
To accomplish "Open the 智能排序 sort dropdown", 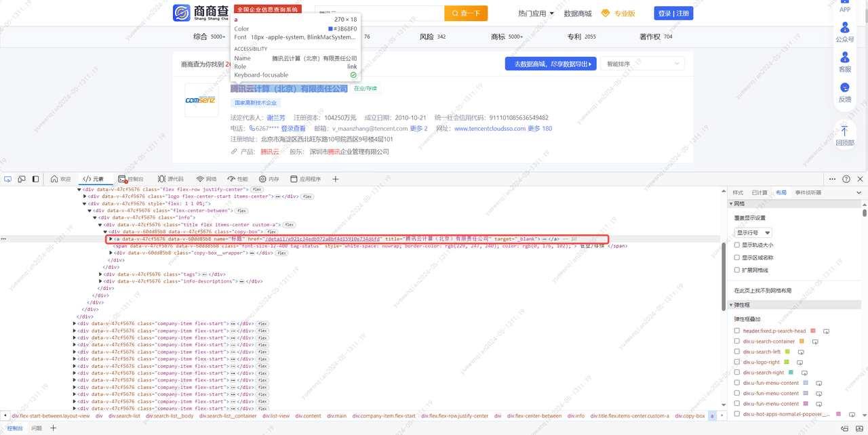I will point(642,64).
